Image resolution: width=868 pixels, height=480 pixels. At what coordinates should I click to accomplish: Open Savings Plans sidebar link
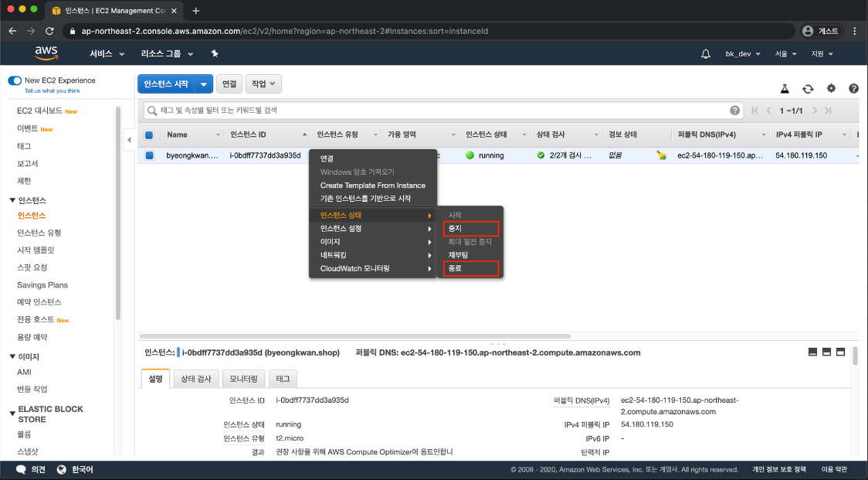click(42, 285)
